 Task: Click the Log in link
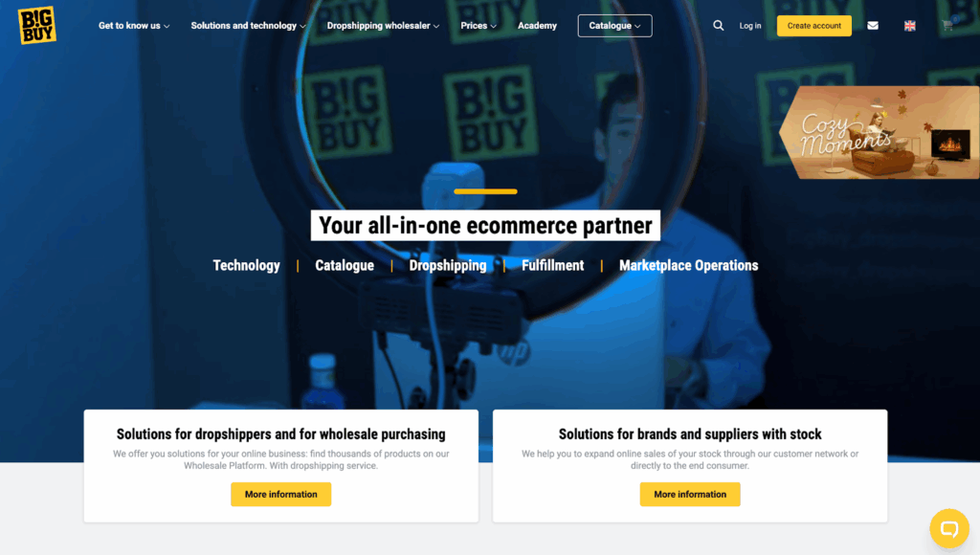coord(750,26)
